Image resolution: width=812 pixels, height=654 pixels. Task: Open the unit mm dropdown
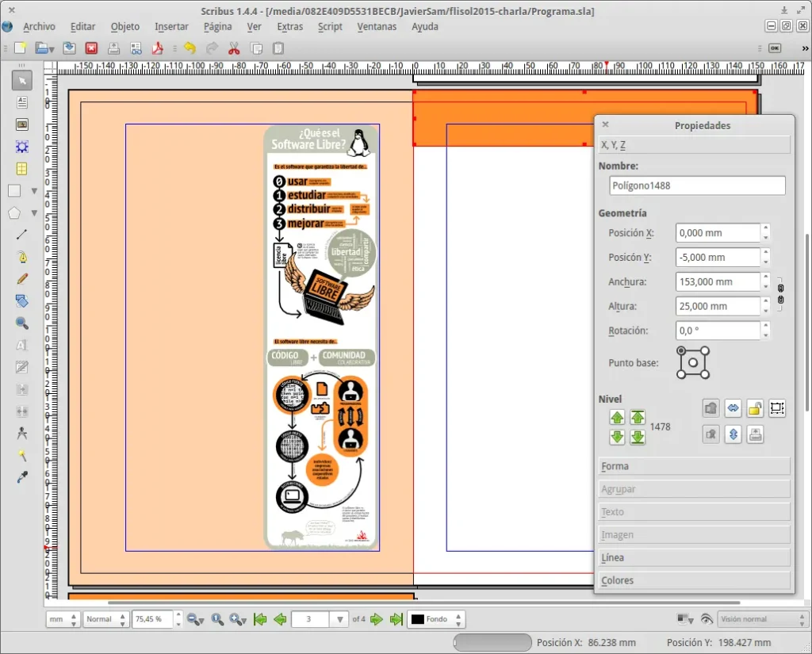point(63,619)
